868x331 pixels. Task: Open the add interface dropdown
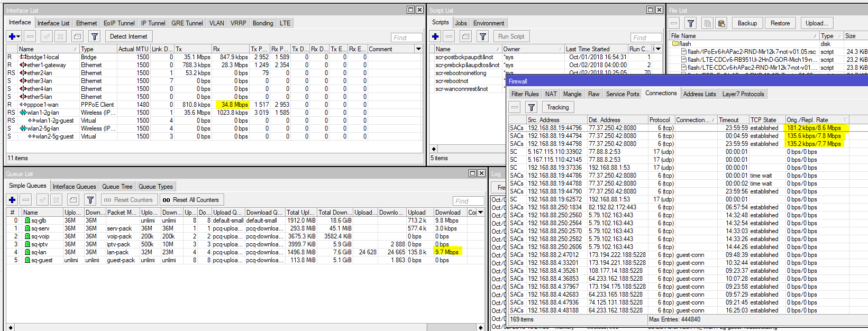click(x=14, y=36)
